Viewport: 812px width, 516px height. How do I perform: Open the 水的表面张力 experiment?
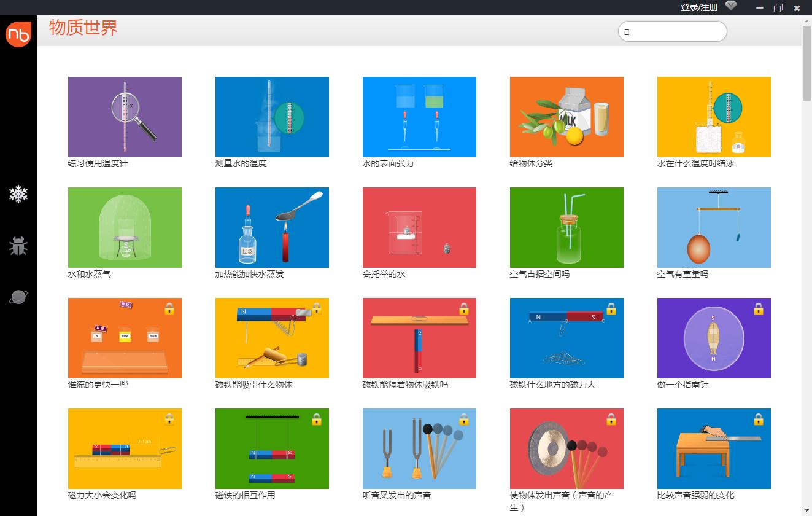(x=419, y=117)
